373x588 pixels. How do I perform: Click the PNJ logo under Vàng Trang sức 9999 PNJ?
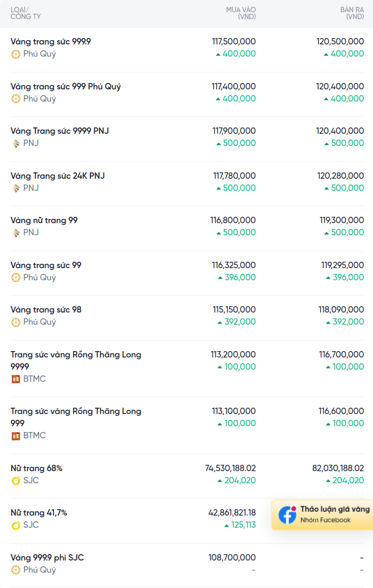point(16,143)
